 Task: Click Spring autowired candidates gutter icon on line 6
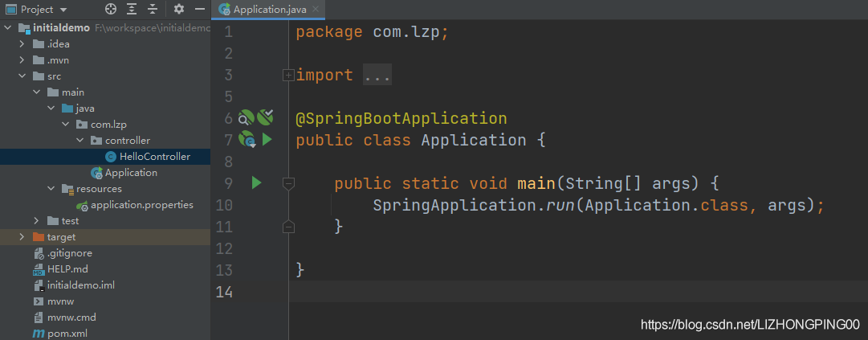(x=266, y=117)
